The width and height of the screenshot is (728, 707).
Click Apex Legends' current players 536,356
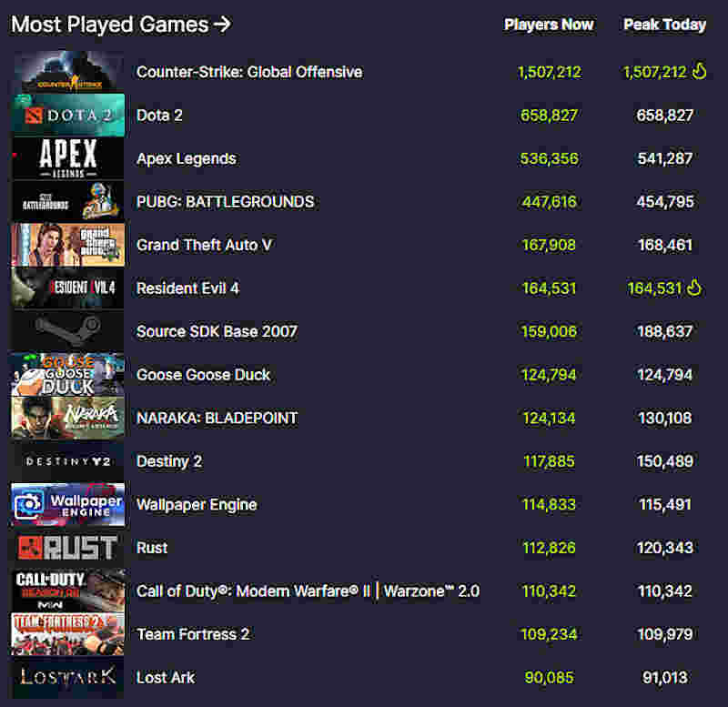point(549,158)
